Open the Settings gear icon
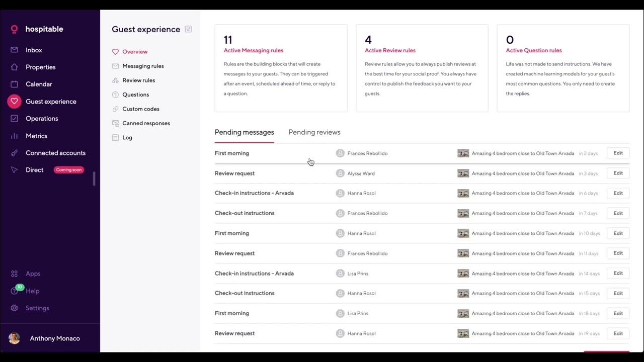Viewport: 644px width, 362px height. (x=15, y=308)
